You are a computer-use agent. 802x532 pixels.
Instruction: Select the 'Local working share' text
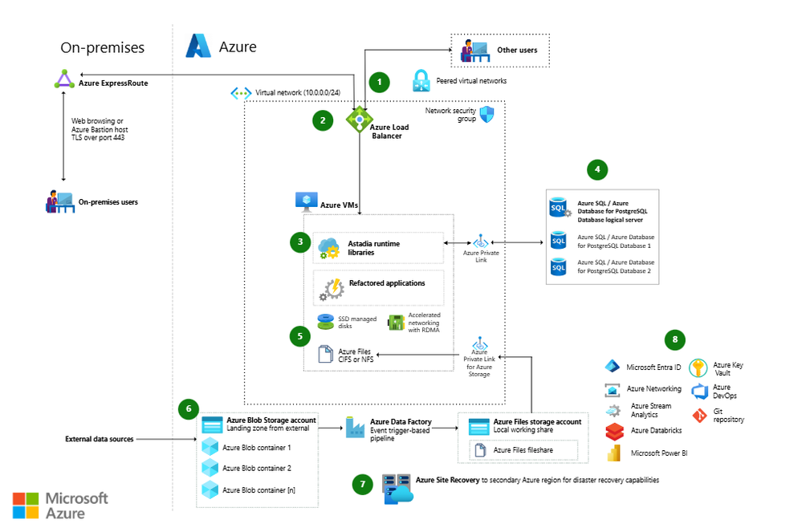pos(523,430)
